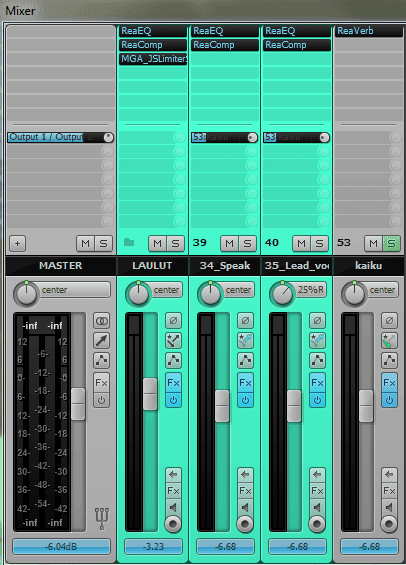Viewport: 406px width, 565px height.
Task: Invert phase on LAULUT track
Action: pos(173,320)
